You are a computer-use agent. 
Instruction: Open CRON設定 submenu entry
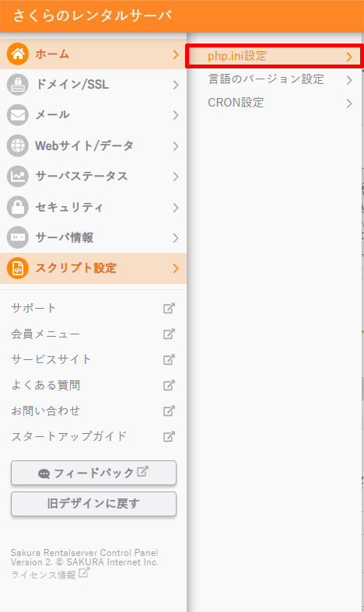pyautogui.click(x=275, y=103)
